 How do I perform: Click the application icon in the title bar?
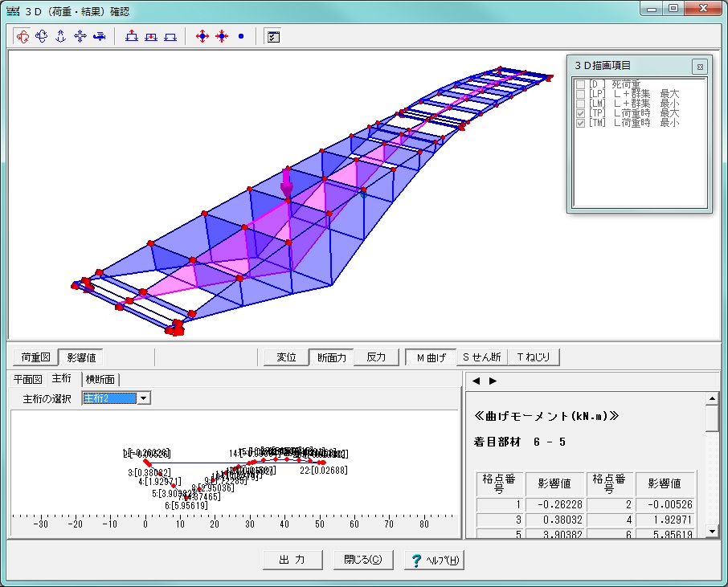(x=13, y=11)
